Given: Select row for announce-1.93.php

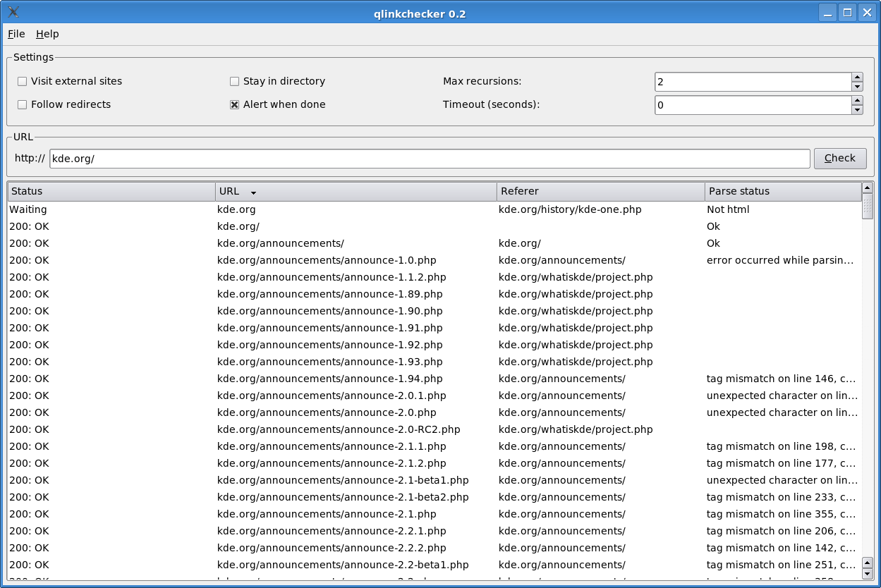Looking at the screenshot, I should tap(435, 362).
